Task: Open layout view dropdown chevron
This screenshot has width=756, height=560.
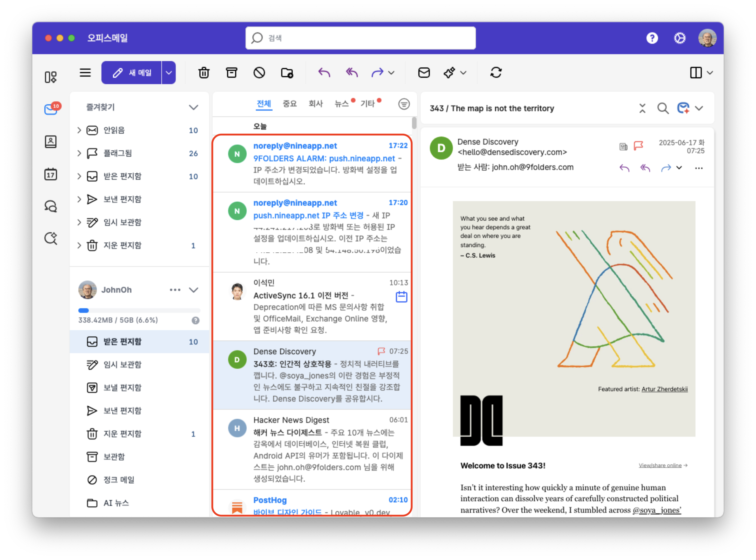Action: [x=710, y=73]
